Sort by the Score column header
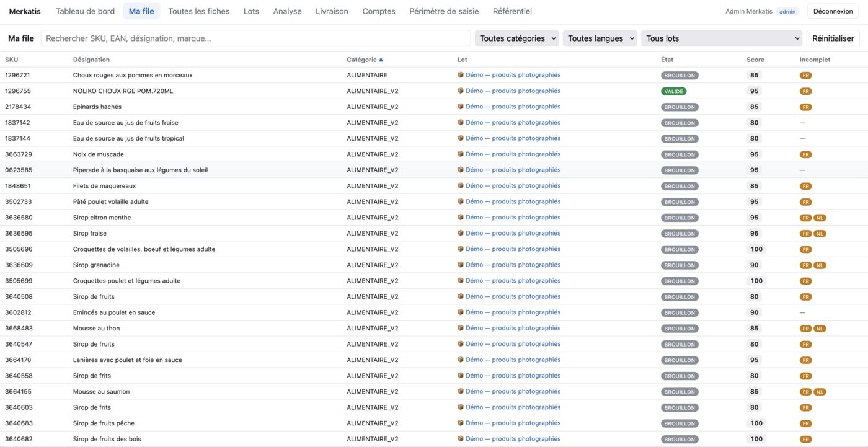The height and width of the screenshot is (447, 868). [x=755, y=60]
